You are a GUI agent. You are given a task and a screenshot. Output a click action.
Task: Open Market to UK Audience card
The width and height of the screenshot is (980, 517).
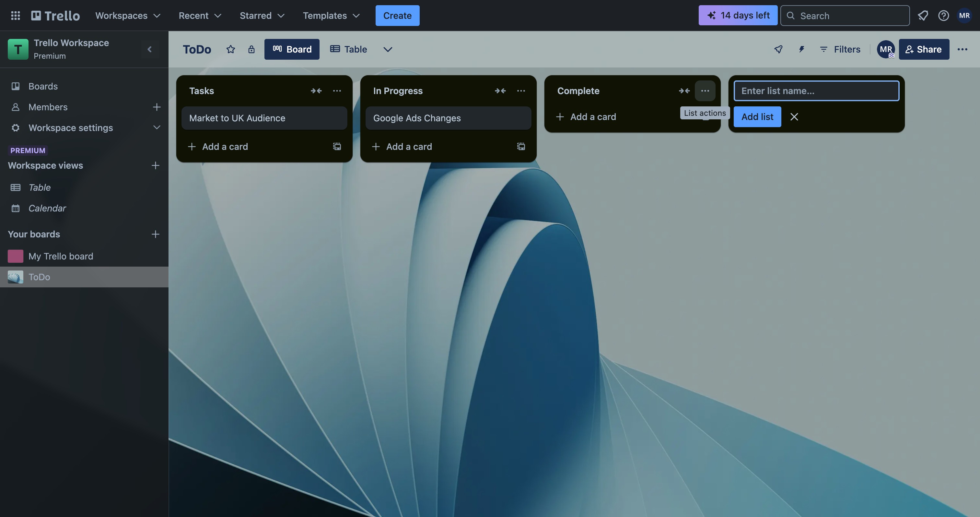[264, 118]
